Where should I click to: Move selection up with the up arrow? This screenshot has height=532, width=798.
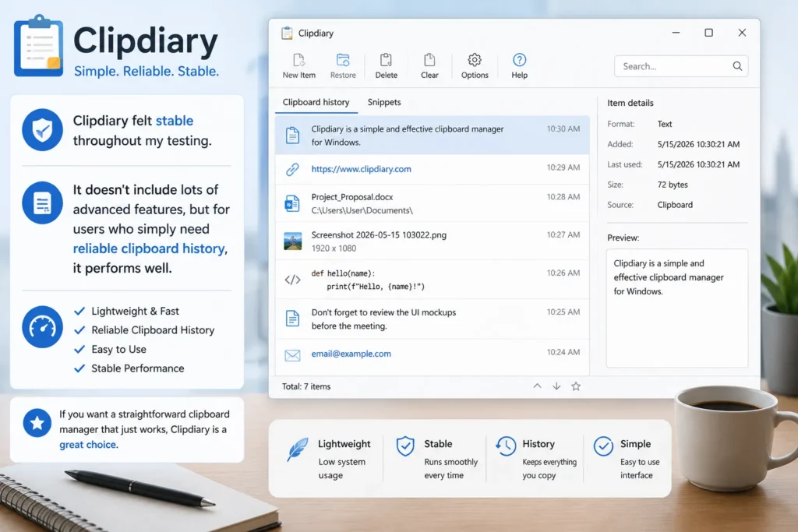537,386
